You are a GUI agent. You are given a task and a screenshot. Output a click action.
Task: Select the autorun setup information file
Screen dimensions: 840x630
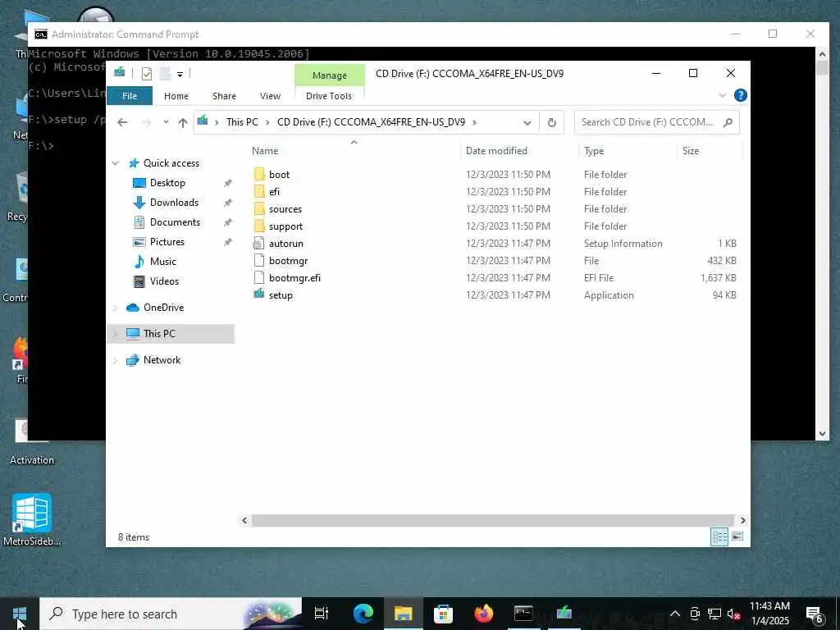pos(286,243)
